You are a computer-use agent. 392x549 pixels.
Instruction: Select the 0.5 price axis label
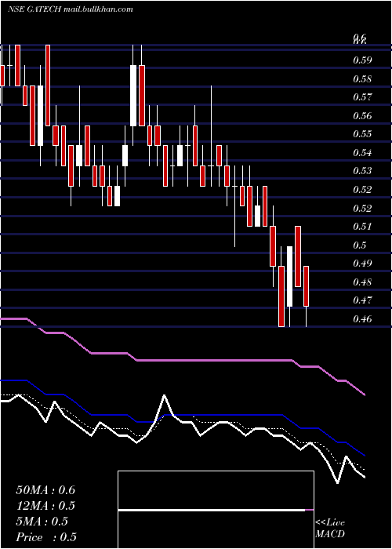360,245
